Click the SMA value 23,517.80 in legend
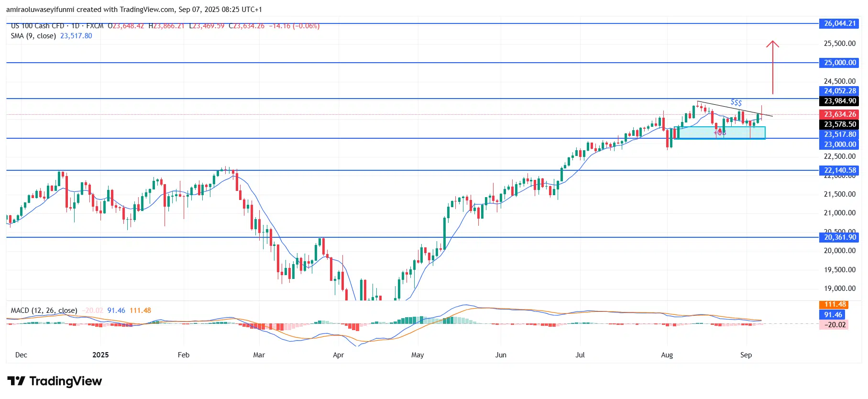Viewport: 868px width, 399px height. 76,36
